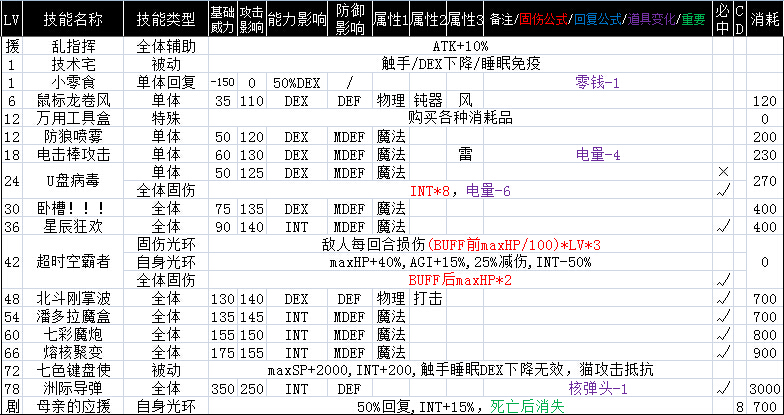
Task: Click the 900 cost cell for 熔核聚变
Action: pos(764,353)
